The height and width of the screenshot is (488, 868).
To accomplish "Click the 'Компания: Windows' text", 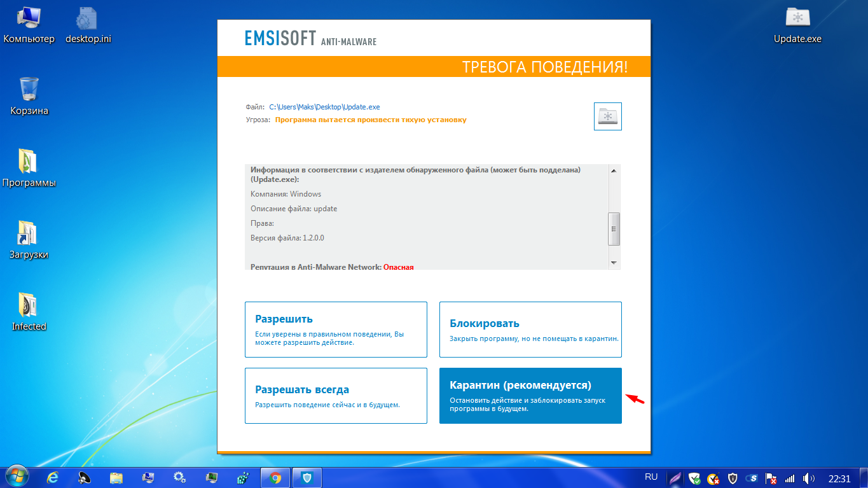I will (x=286, y=194).
